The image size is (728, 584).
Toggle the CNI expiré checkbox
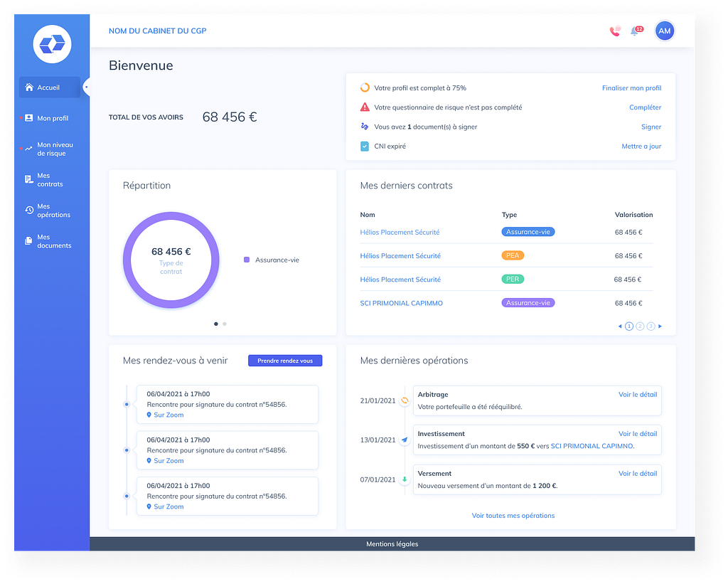[365, 147]
